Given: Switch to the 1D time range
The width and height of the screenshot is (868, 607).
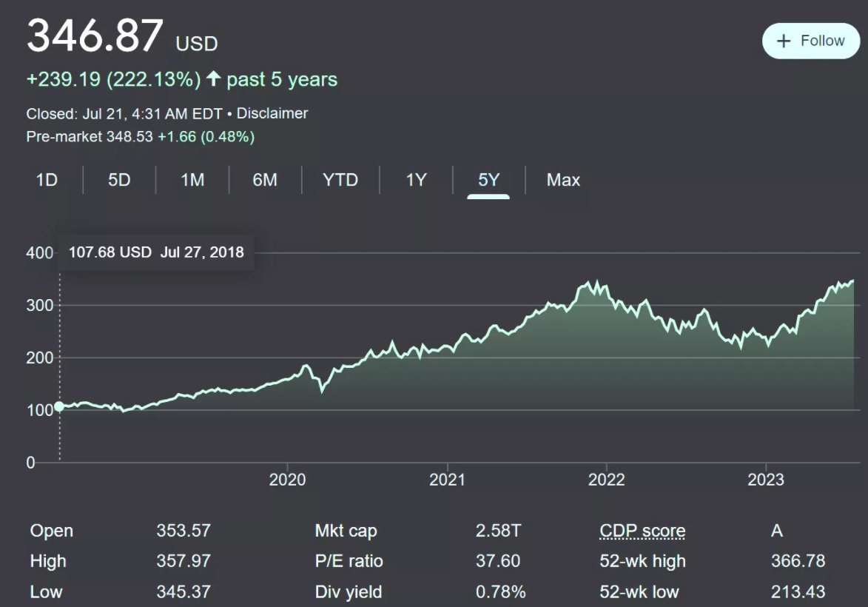Looking at the screenshot, I should point(47,180).
